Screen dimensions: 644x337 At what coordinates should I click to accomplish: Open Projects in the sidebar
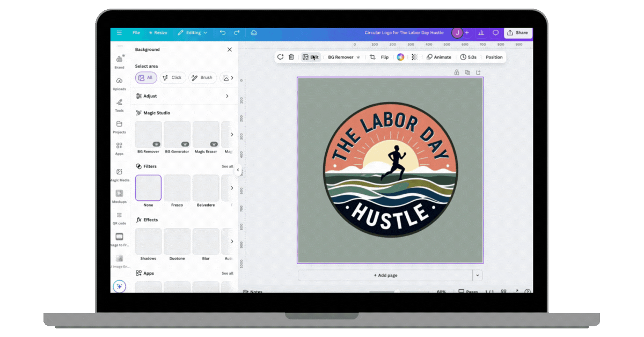tap(119, 127)
